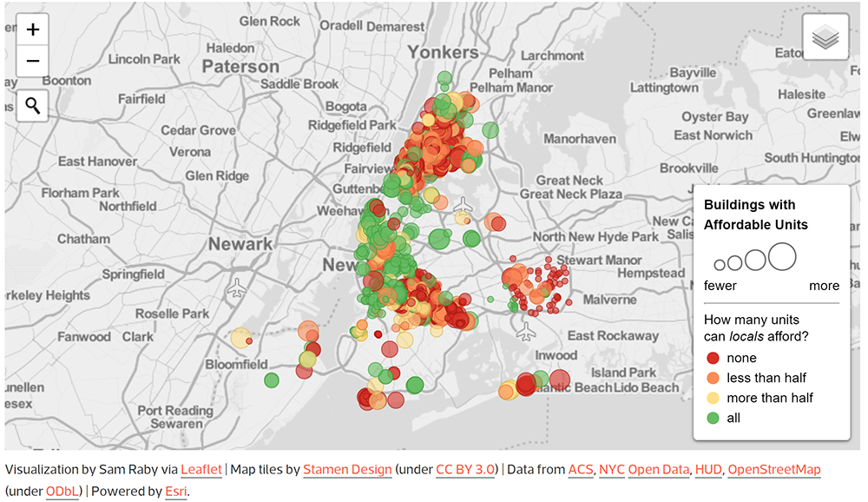The height and width of the screenshot is (502, 868).
Task: Click the smallest legend size circle
Action: click(720, 265)
